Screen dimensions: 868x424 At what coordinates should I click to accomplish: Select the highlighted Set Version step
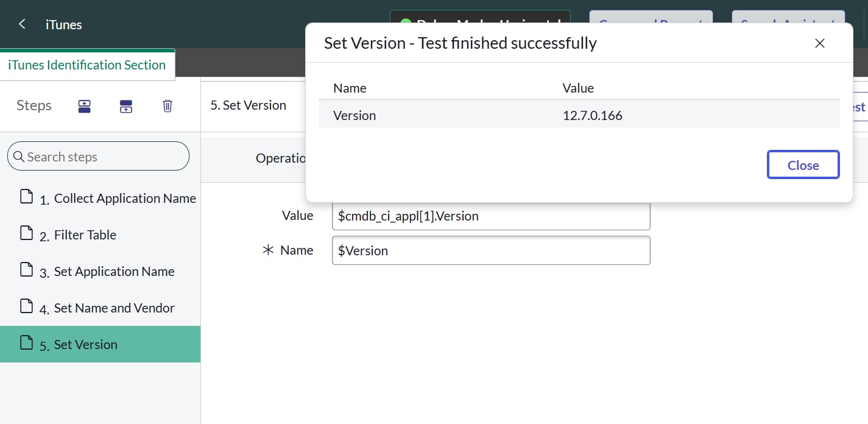point(100,344)
